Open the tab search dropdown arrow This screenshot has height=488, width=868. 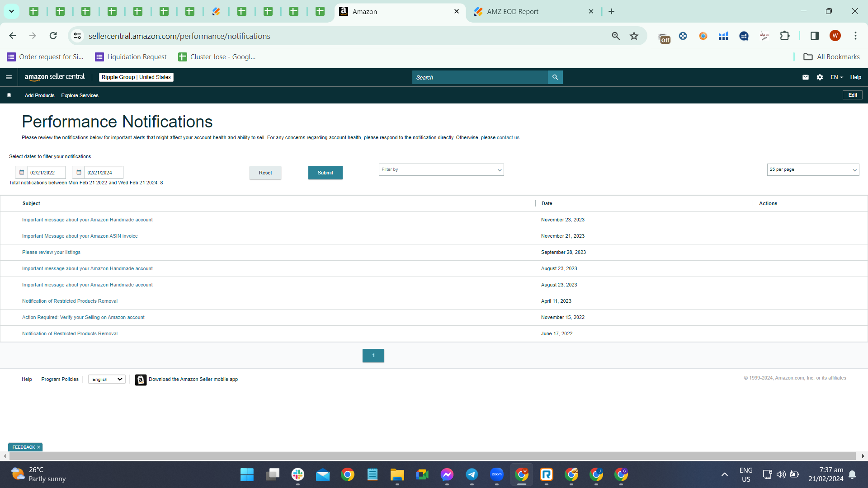pyautogui.click(x=11, y=11)
